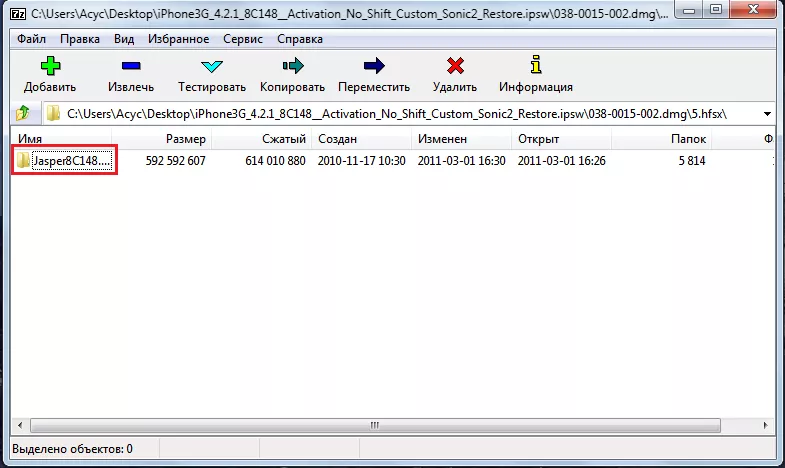Go up one folder level icon
The width and height of the screenshot is (785, 468).
23,114
